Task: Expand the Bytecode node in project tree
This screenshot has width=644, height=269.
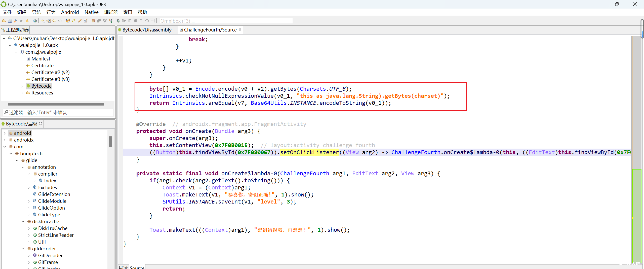Action: coord(22,86)
